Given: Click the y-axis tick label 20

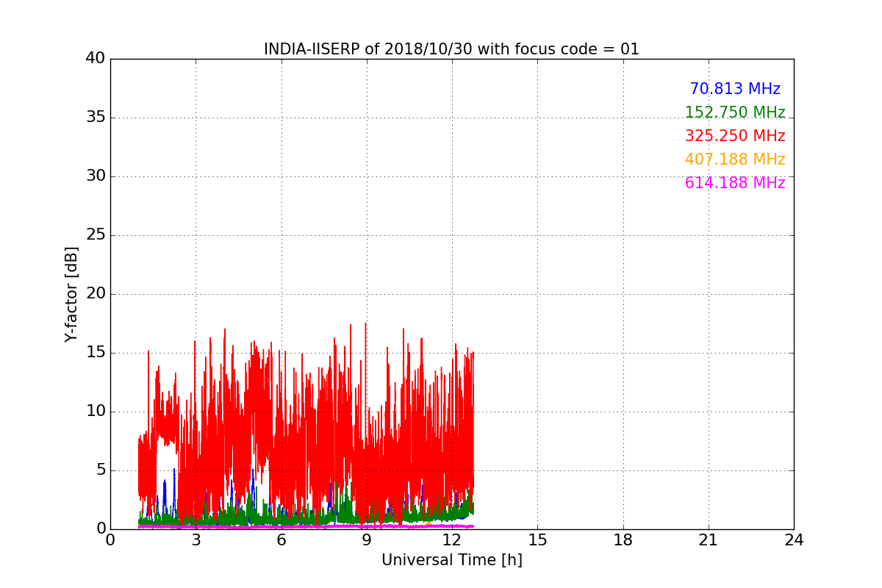Looking at the screenshot, I should click(95, 294).
